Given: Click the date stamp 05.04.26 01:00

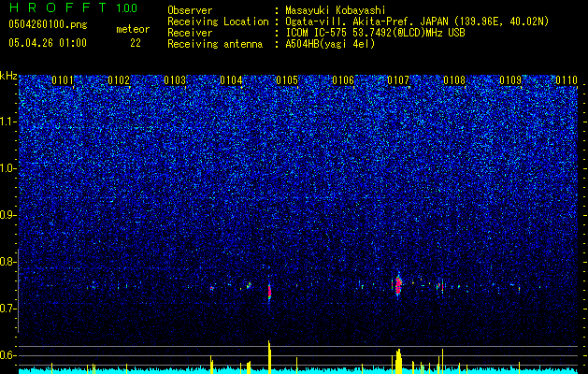Looking at the screenshot, I should (48, 43).
